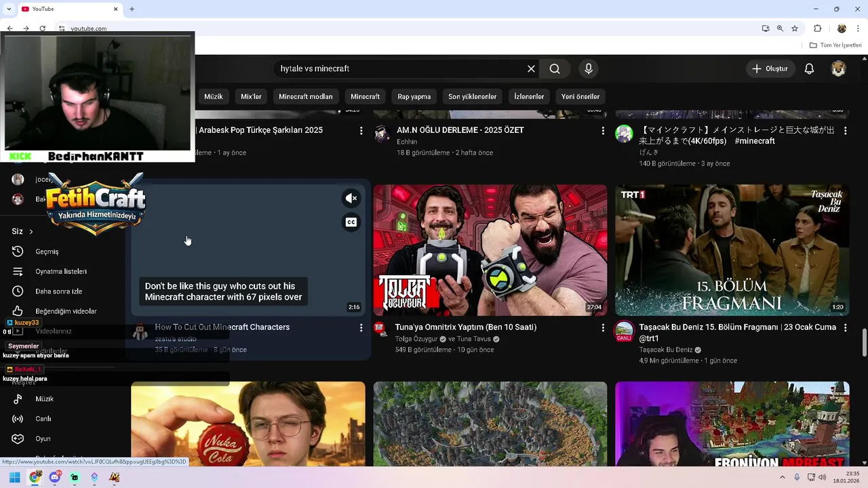Open the AM.N OĞLU DERLEME video title

460,130
